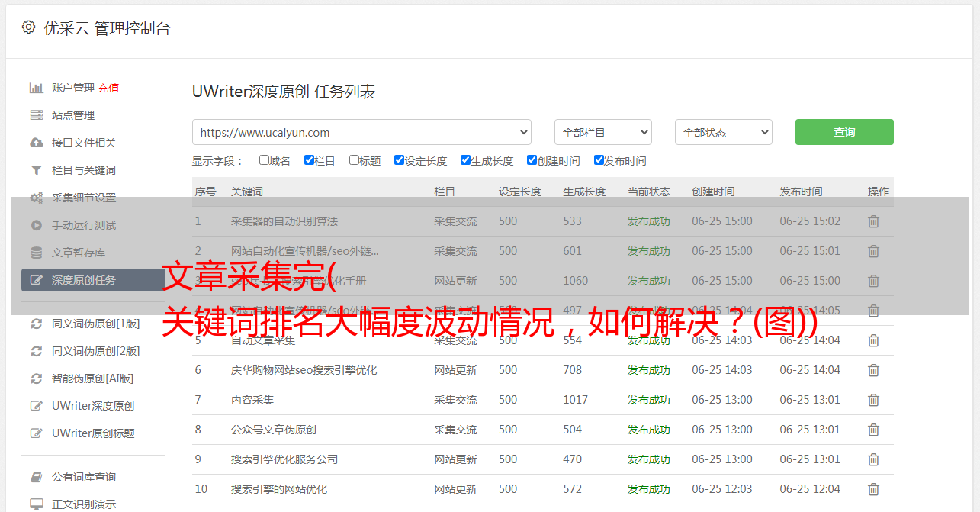Click the edit icon for 深度原创任务
This screenshot has height=512, width=980.
pos(36,280)
